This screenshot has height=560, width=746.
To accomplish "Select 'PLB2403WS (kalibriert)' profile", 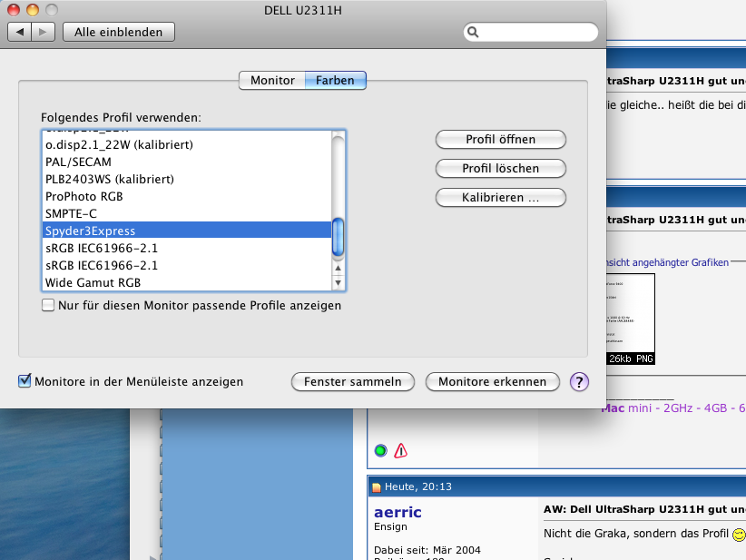I will tap(187, 179).
